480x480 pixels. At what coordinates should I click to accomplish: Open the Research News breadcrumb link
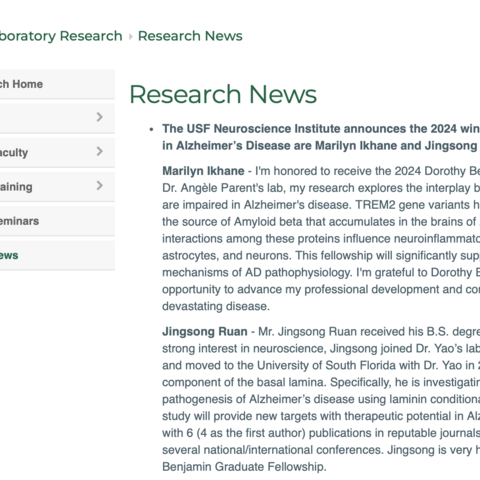coord(190,36)
